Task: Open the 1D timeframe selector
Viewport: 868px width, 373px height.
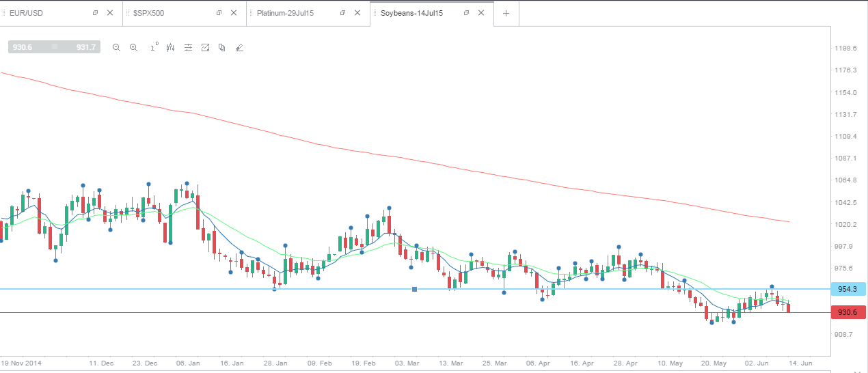Action: click(154, 47)
